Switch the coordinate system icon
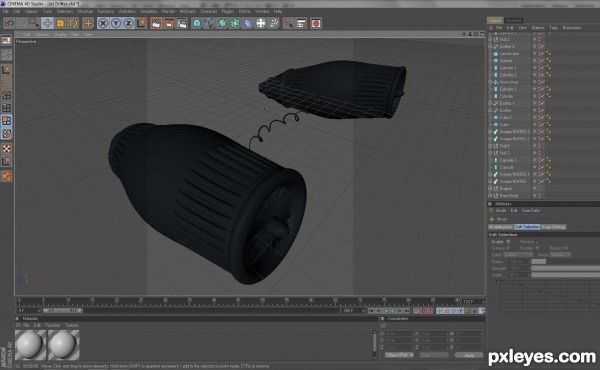The image size is (600, 370). pos(142,23)
